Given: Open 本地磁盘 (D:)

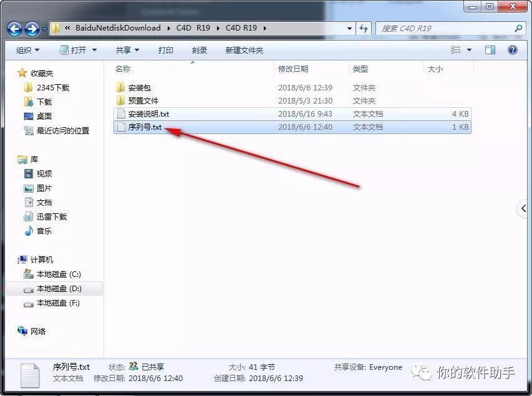Looking at the screenshot, I should pyautogui.click(x=59, y=289).
